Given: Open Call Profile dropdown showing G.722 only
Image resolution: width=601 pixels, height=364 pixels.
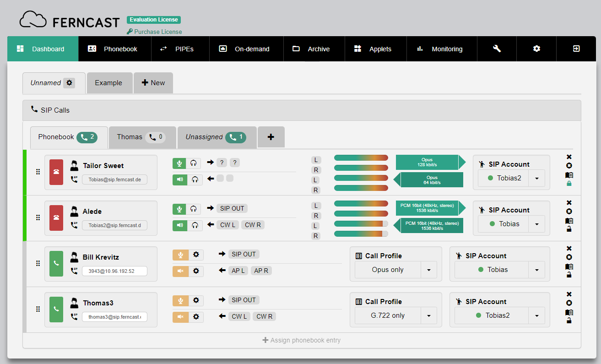Looking at the screenshot, I should pyautogui.click(x=428, y=315).
